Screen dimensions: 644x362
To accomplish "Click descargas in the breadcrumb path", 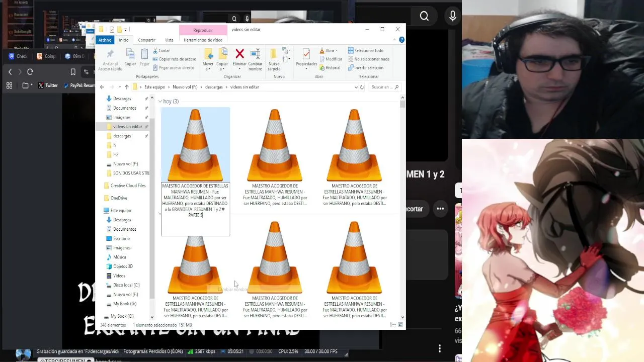I will pyautogui.click(x=214, y=87).
